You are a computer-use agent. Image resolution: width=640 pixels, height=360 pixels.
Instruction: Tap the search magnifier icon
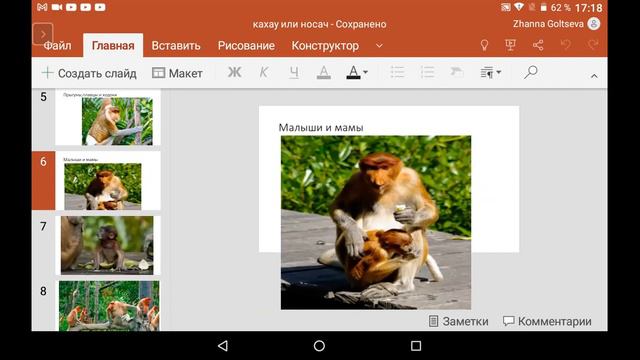tap(530, 73)
